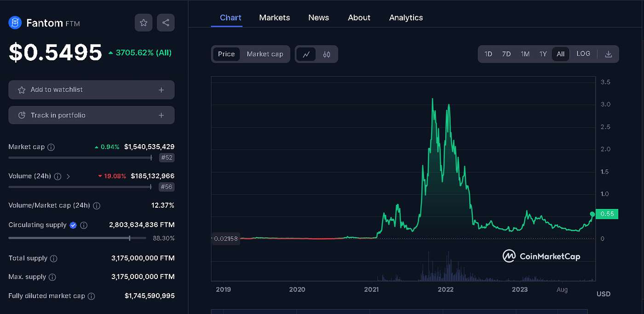Open the About tab
644x314 pixels.
(359, 17)
